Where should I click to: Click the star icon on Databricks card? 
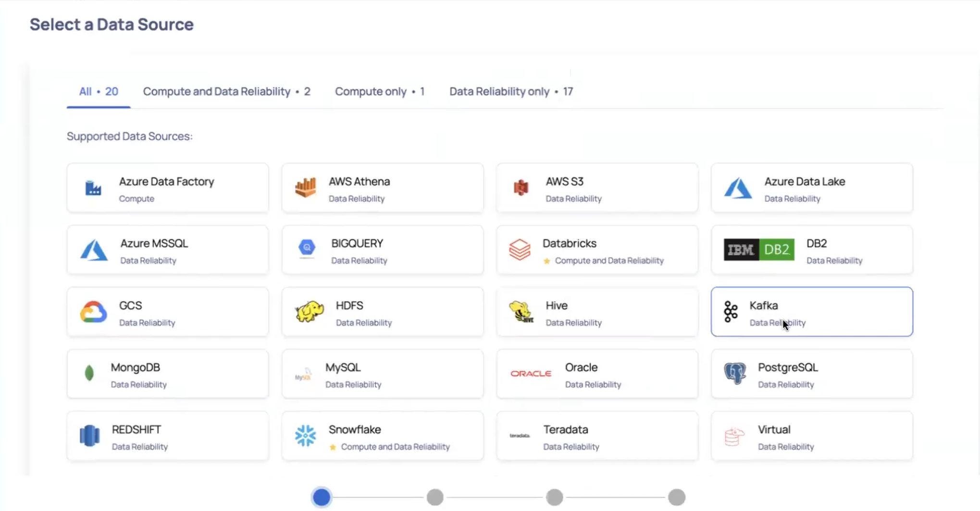pos(546,261)
